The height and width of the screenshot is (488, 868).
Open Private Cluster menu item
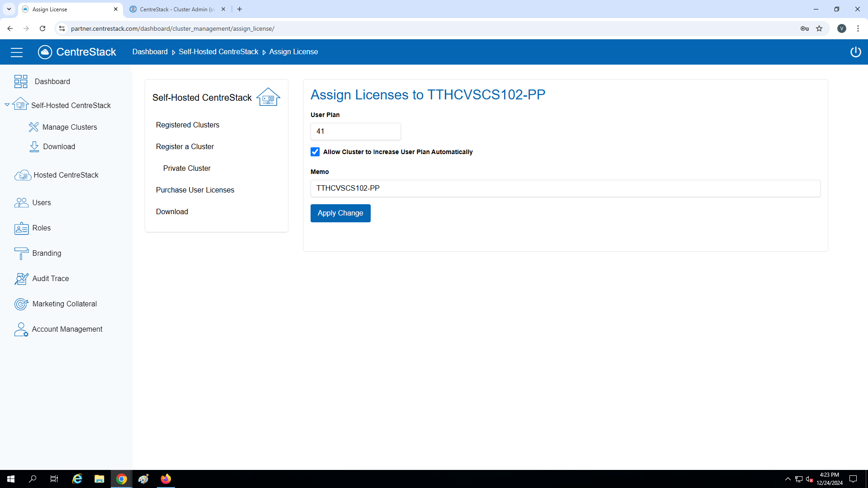tap(187, 169)
